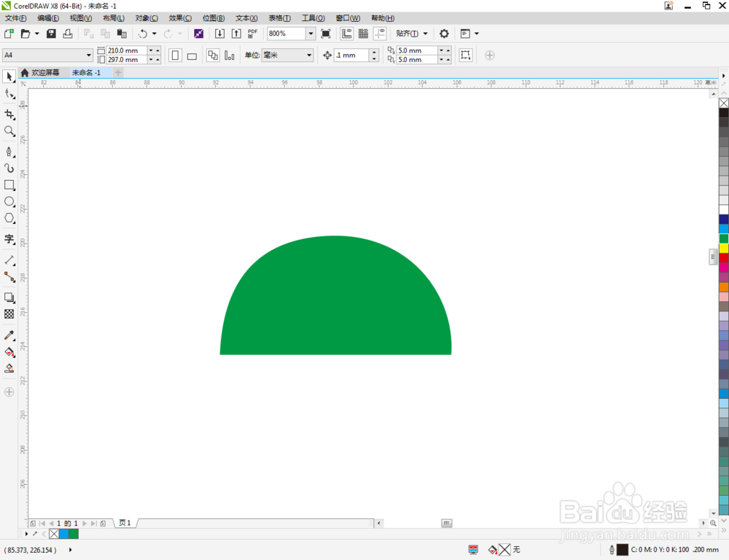729x560 pixels.
Task: Open the zoom level 800% dropdown
Action: [311, 34]
